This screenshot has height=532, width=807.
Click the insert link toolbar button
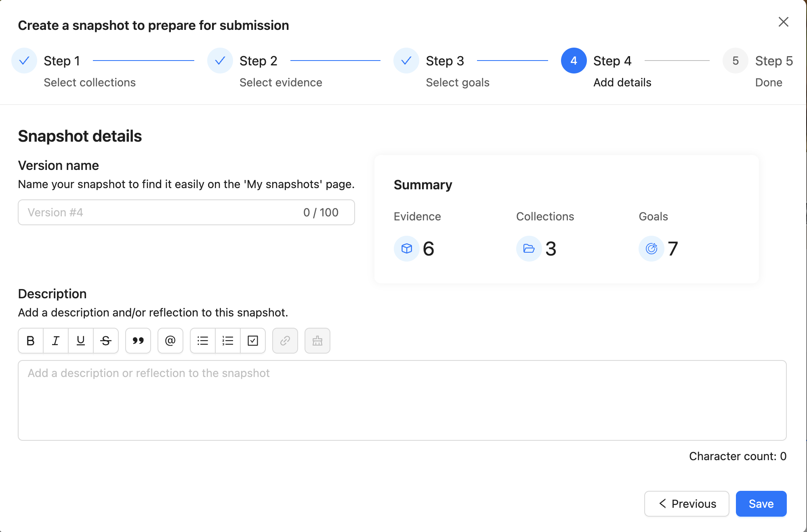coord(285,341)
